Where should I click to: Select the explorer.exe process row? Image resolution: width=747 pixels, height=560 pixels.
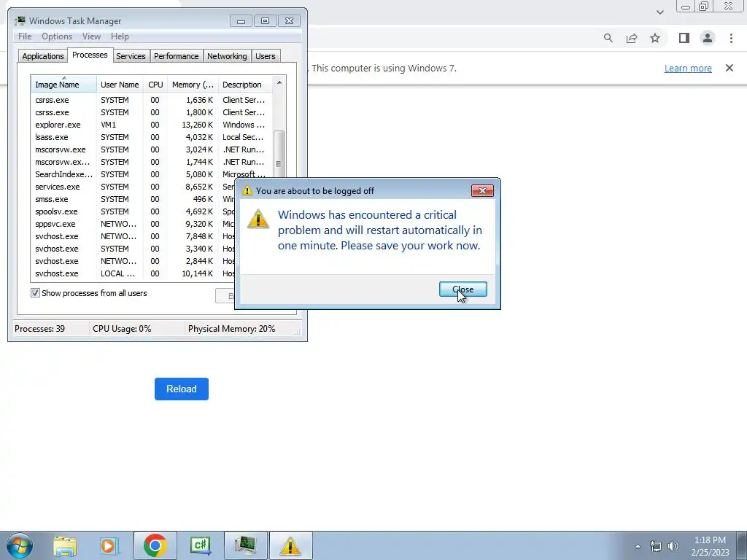pos(152,125)
